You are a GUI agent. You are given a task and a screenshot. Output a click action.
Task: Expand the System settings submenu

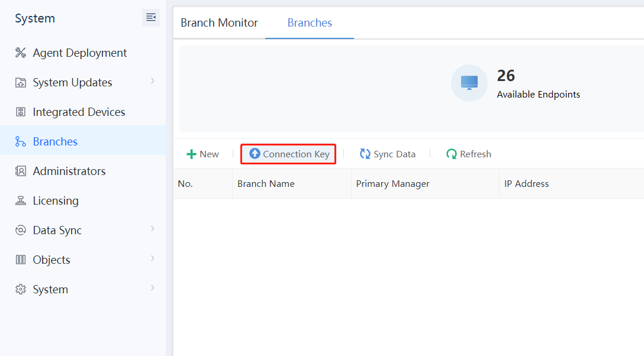(153, 288)
